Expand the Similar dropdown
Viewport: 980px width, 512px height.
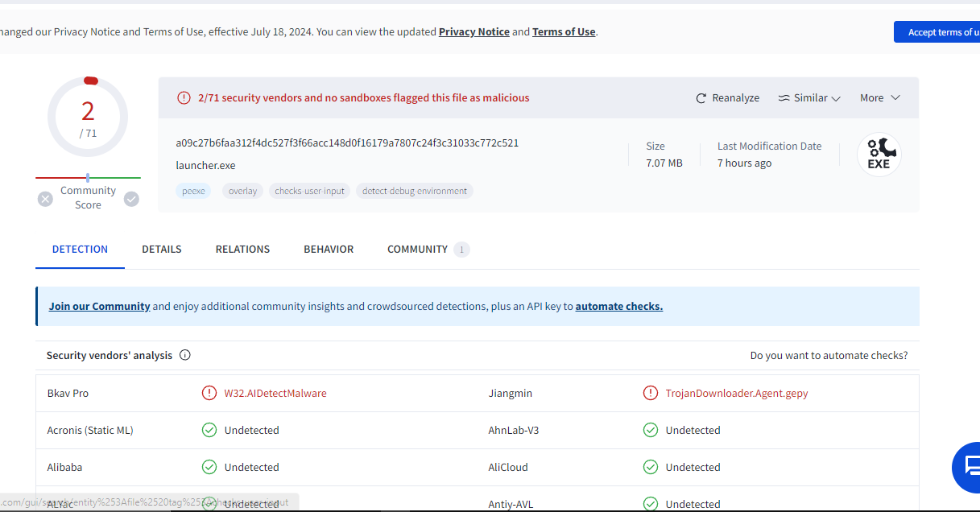[809, 98]
